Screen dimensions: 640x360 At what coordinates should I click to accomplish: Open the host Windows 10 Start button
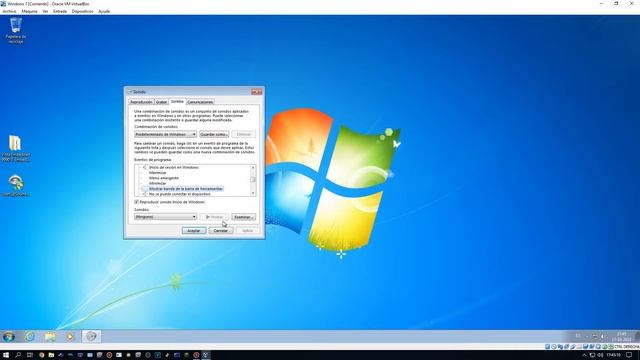pyautogui.click(x=6, y=355)
